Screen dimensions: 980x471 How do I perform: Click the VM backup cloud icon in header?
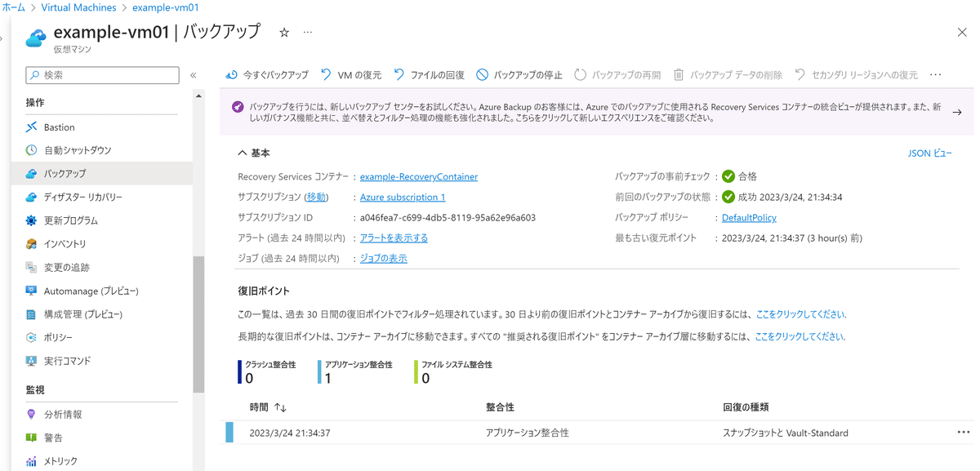[x=37, y=38]
